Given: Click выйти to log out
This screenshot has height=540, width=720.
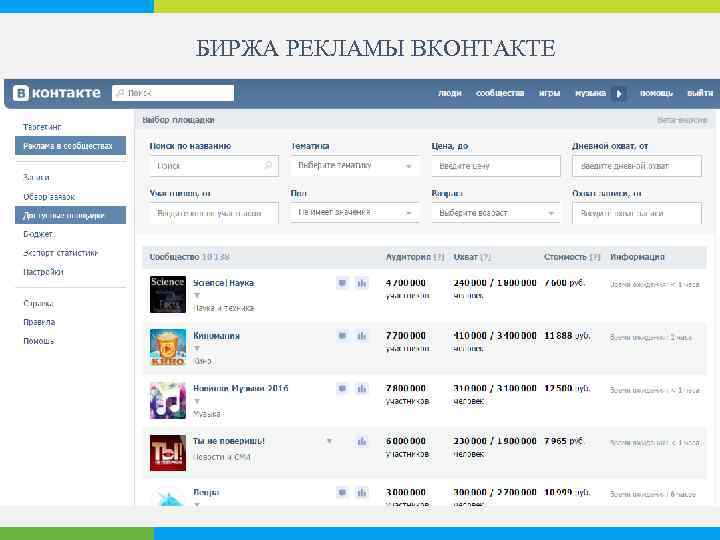Looking at the screenshot, I should 700,93.
